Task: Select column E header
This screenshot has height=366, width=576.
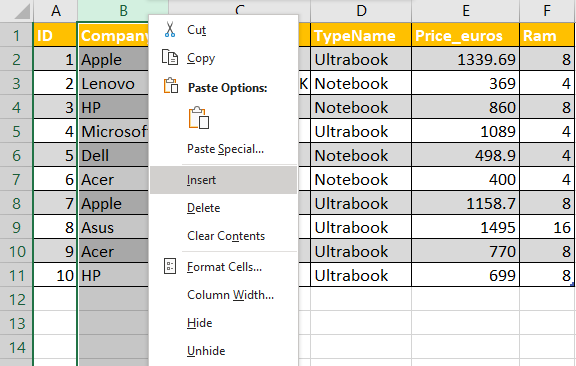Action: click(x=466, y=11)
